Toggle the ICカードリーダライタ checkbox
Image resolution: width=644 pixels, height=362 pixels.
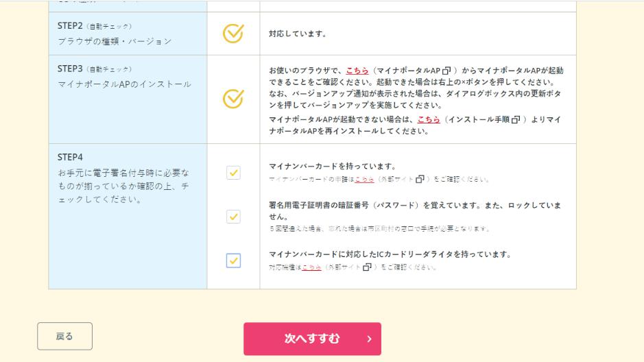233,261
